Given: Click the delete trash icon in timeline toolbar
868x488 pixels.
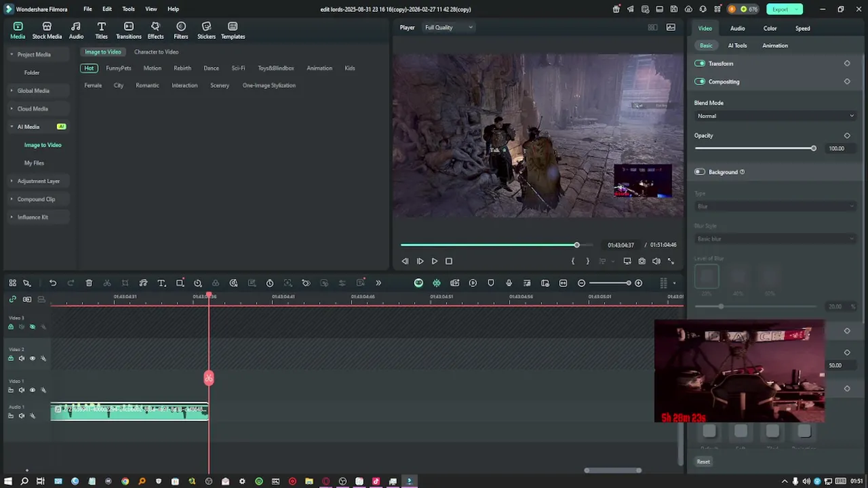Looking at the screenshot, I should click(x=89, y=283).
